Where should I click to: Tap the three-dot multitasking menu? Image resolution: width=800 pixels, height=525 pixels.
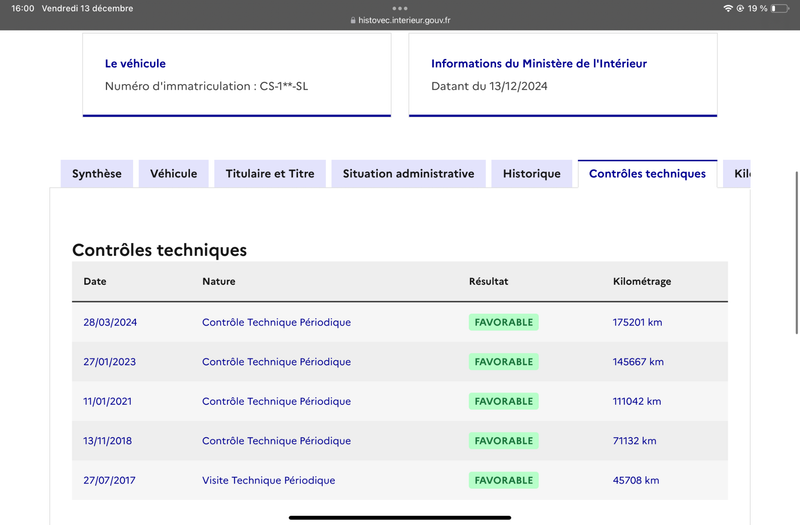pos(400,8)
